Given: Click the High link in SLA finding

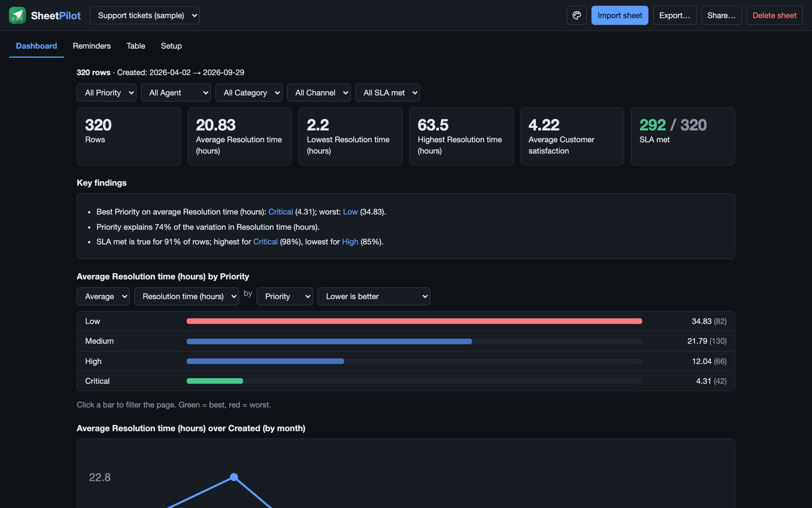Looking at the screenshot, I should tap(350, 242).
